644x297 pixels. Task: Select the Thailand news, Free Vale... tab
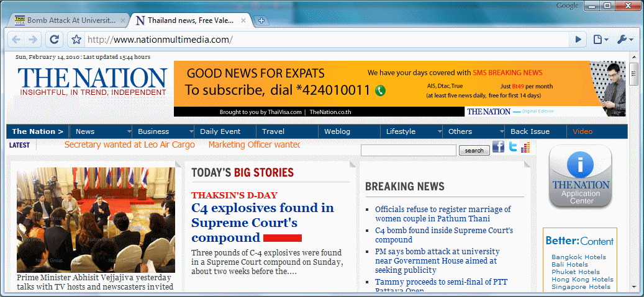191,20
